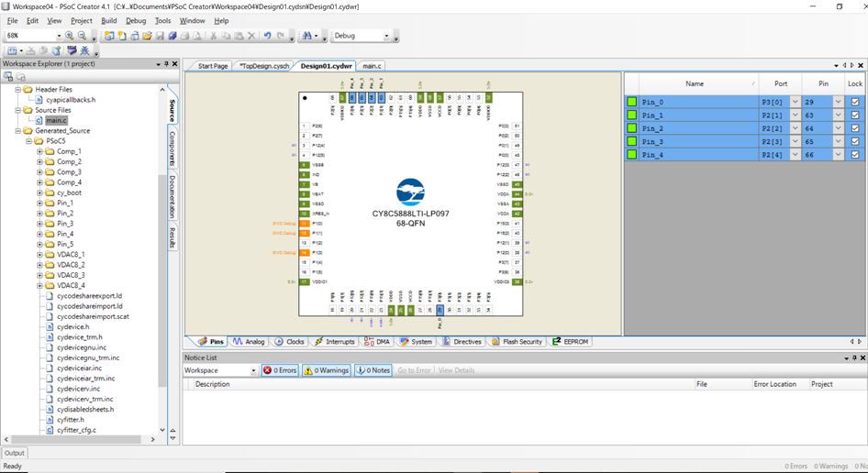Open the Debug menu
Screen dimensions: 868x473
[x=136, y=20]
